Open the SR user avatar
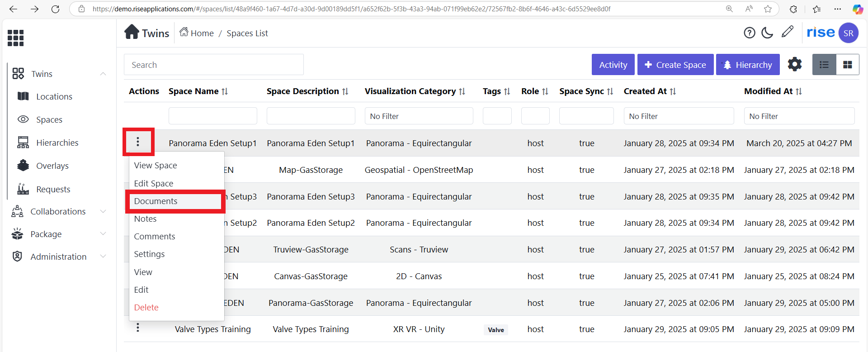 [849, 33]
